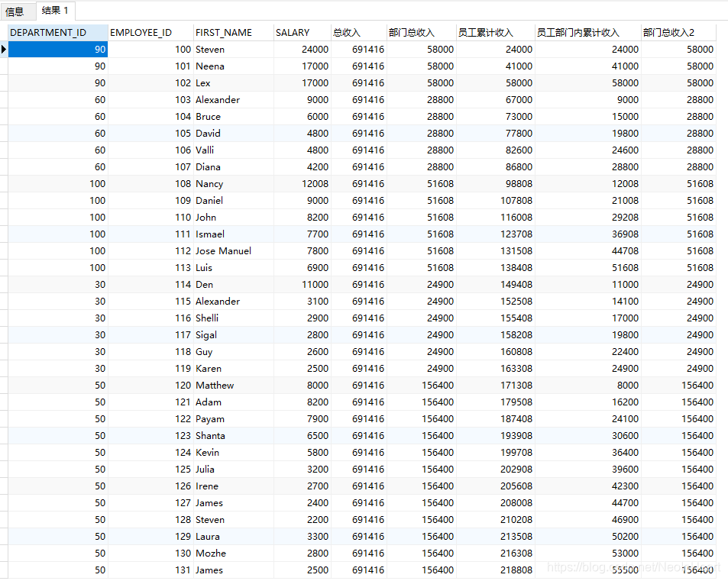
Task: Select department cumulative cell 44708
Action: point(588,250)
